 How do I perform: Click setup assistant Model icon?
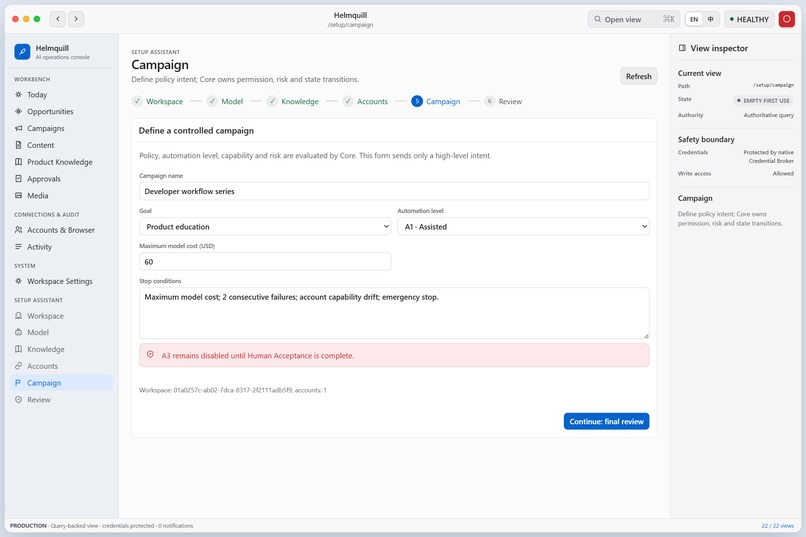pos(19,332)
